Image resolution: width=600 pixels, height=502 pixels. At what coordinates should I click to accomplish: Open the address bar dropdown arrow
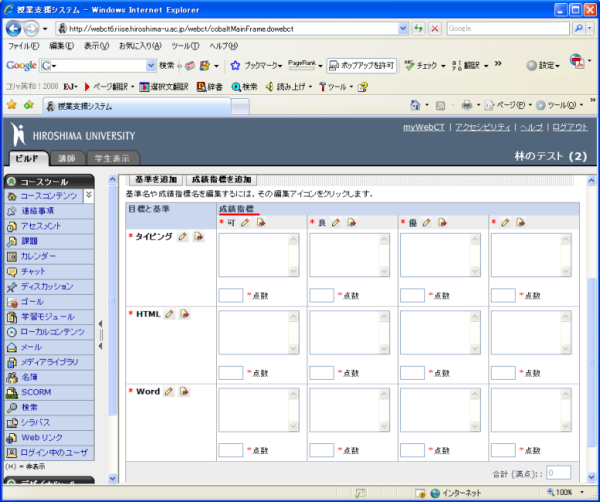tap(403, 28)
